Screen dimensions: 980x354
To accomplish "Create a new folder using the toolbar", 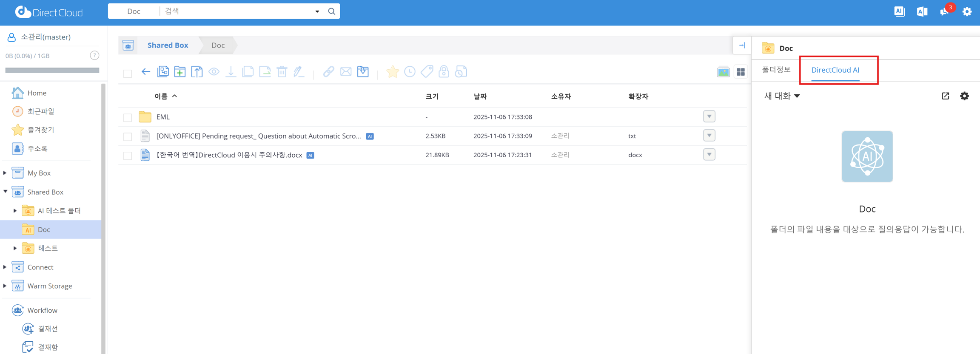I will (x=180, y=72).
